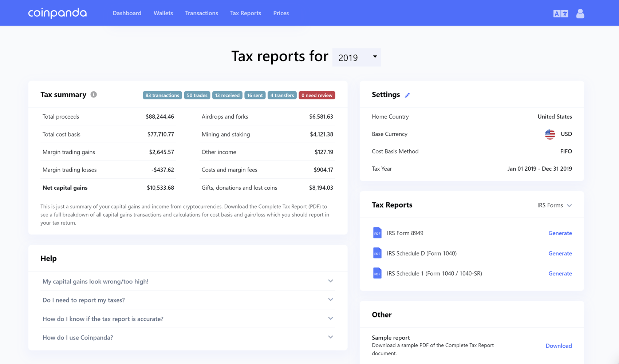Click the IRS Schedule D PDF icon
619x364 pixels.
point(377,253)
